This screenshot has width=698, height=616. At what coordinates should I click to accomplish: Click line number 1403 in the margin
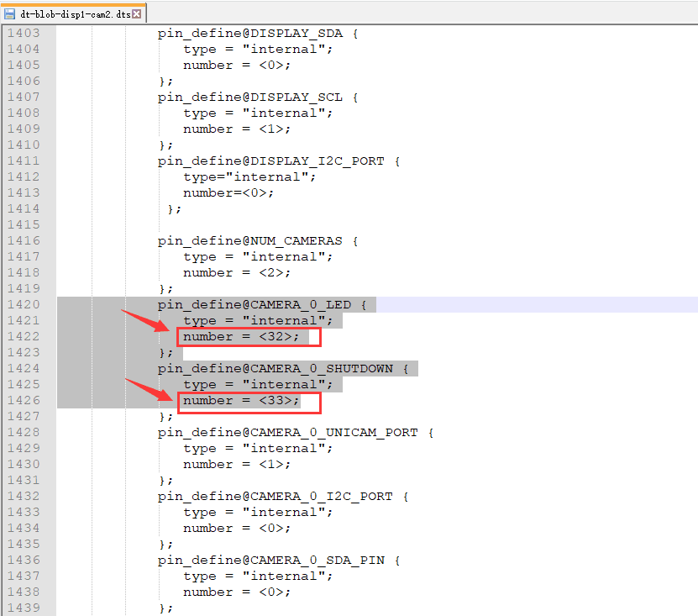coord(24,33)
